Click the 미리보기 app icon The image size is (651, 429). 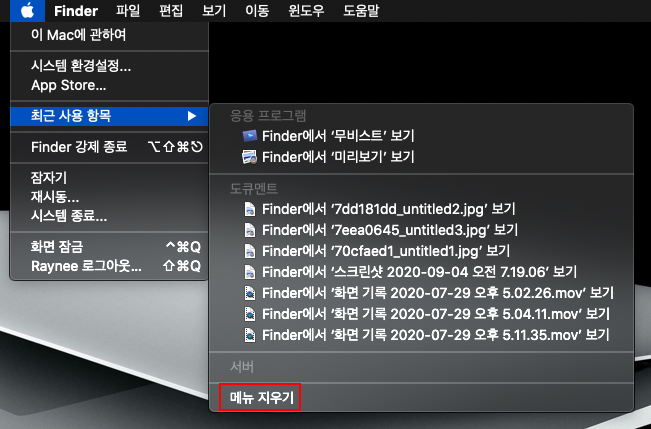click(x=250, y=157)
